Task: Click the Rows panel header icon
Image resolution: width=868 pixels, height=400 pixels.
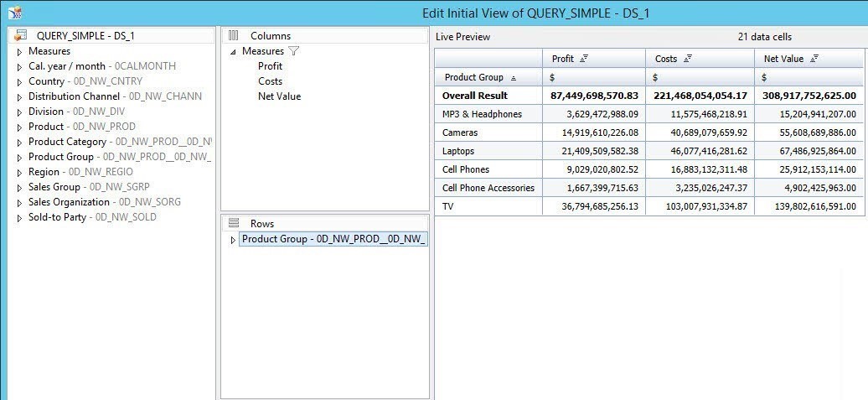Action: tap(234, 224)
